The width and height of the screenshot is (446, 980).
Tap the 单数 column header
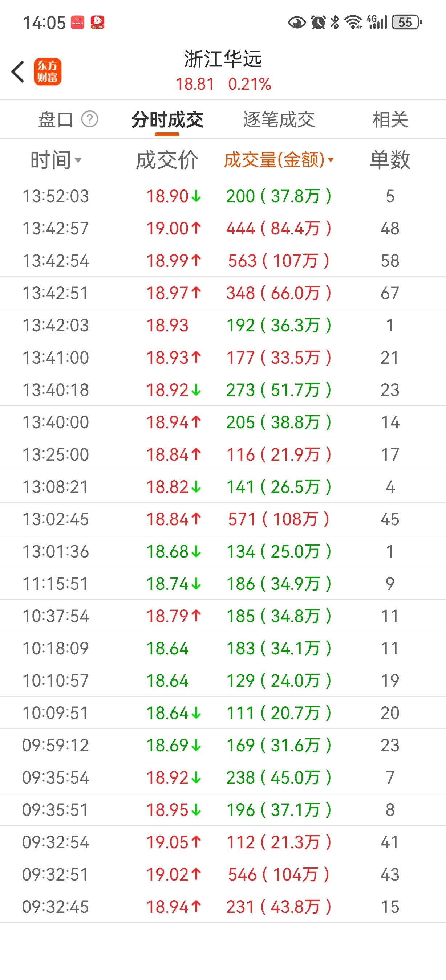[390, 160]
